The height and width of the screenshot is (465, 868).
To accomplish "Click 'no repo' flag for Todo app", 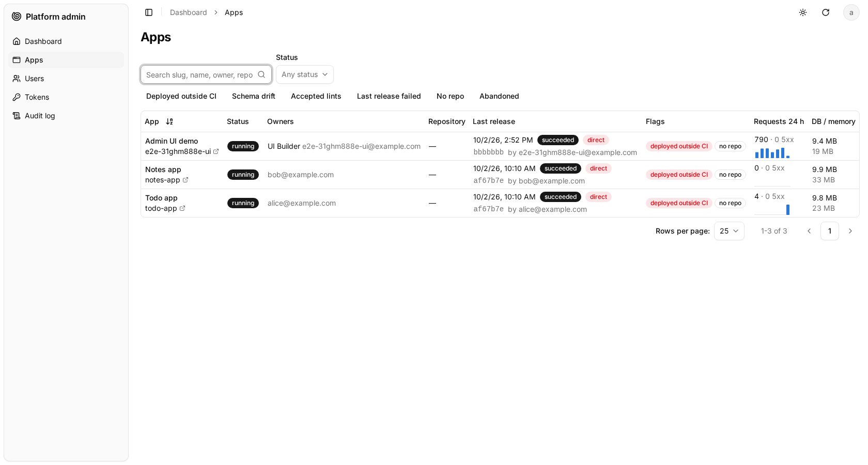I will pyautogui.click(x=730, y=203).
